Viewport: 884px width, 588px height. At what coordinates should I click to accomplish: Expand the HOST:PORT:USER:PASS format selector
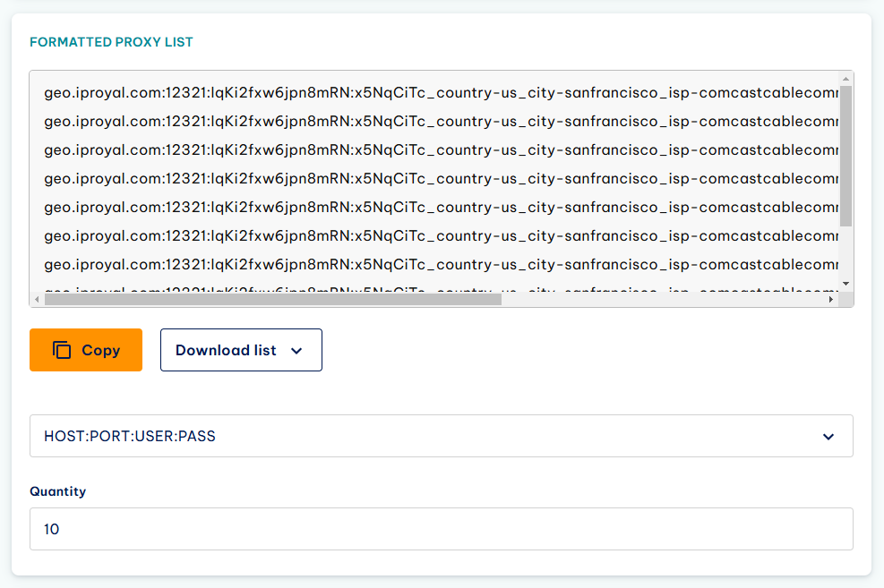pyautogui.click(x=442, y=436)
